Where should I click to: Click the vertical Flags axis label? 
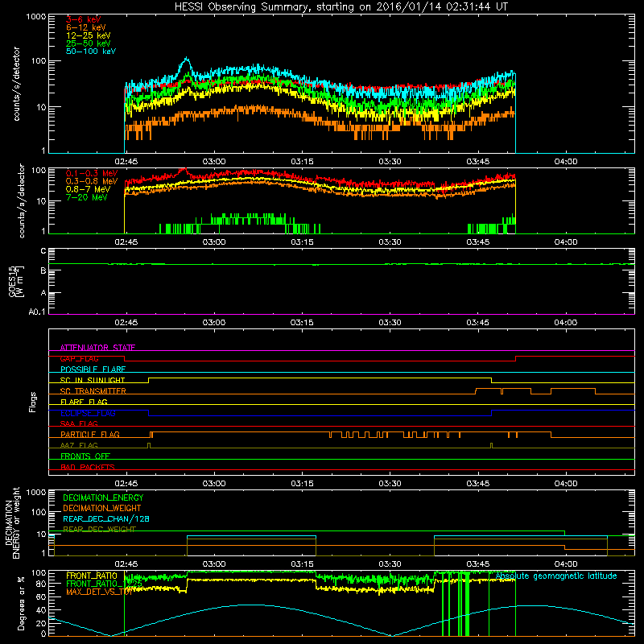coord(32,402)
